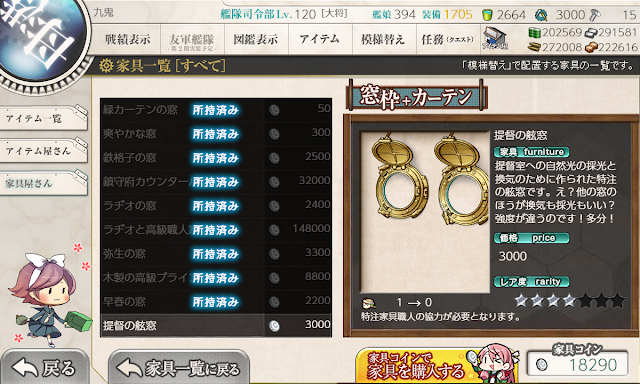
Task: Click the fuel resource icon
Action: tap(534, 33)
